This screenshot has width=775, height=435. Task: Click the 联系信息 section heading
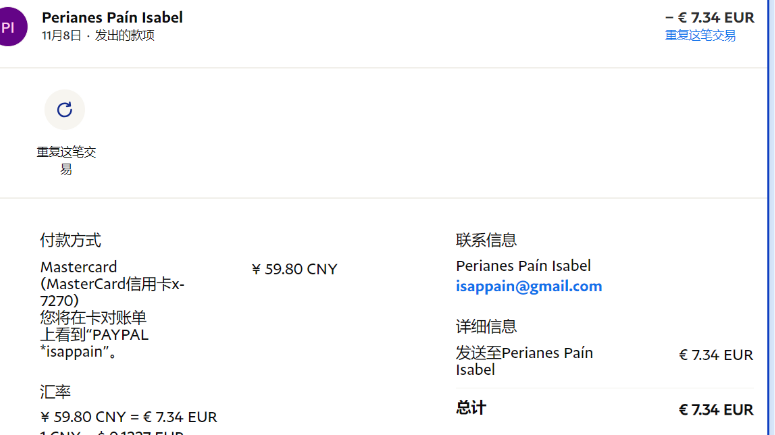click(x=486, y=240)
